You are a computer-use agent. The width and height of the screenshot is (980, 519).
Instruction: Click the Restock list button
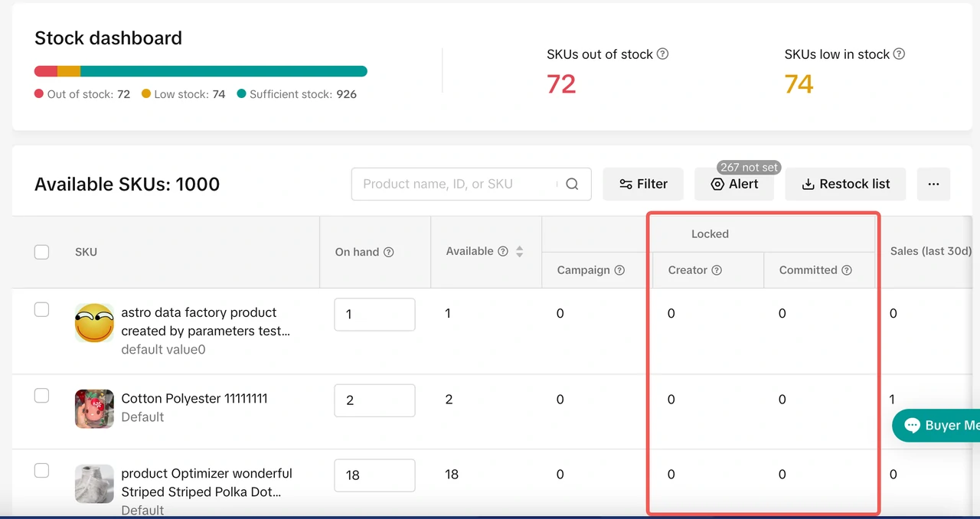pos(845,184)
